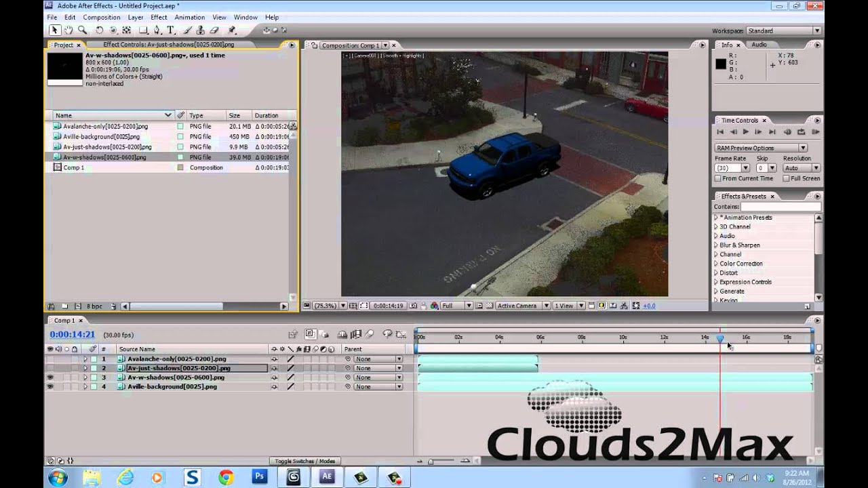The height and width of the screenshot is (488, 868).
Task: Open RAM Preview Options dropdown
Action: coord(761,148)
